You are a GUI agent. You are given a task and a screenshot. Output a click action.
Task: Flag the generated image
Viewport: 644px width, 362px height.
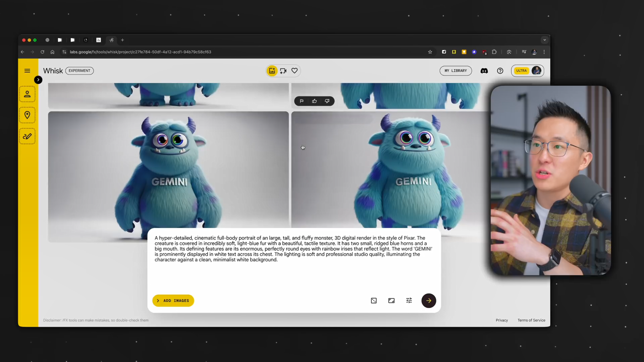[302, 101]
